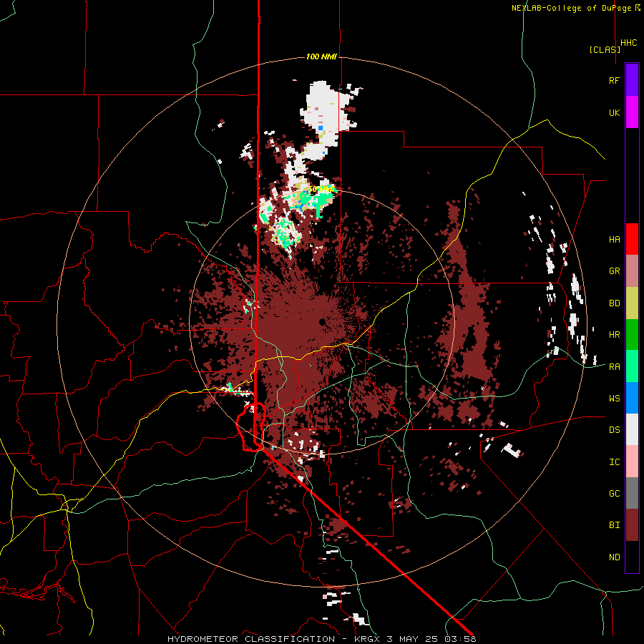Click the DS legend label
This screenshot has height=644, width=644.
(615, 430)
